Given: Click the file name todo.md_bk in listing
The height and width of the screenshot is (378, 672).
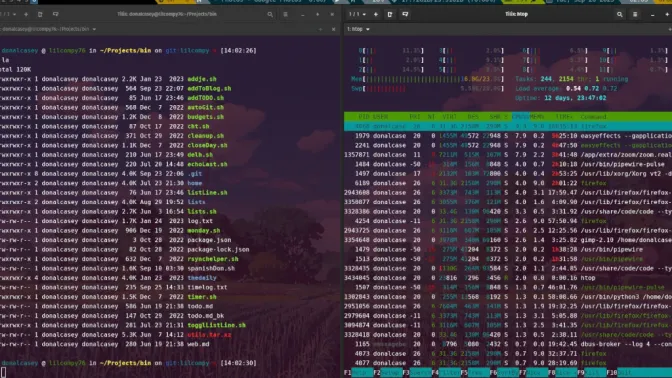Looking at the screenshot, I should [x=205, y=316].
